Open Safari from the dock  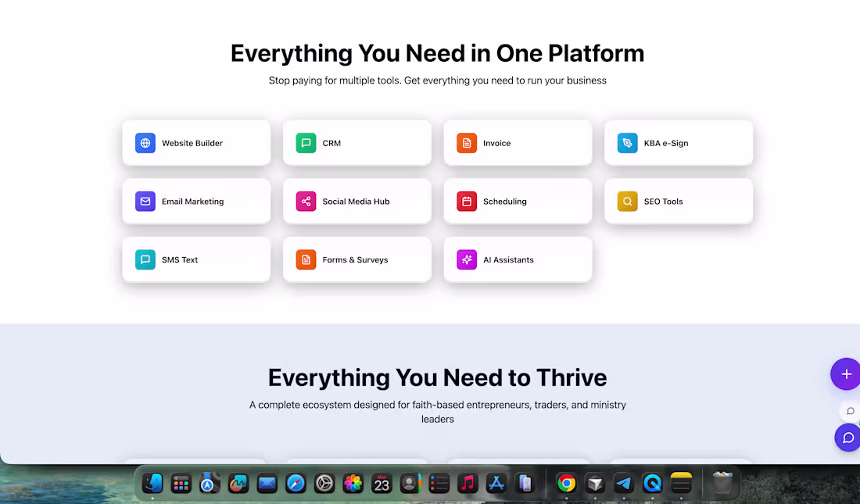[296, 484]
